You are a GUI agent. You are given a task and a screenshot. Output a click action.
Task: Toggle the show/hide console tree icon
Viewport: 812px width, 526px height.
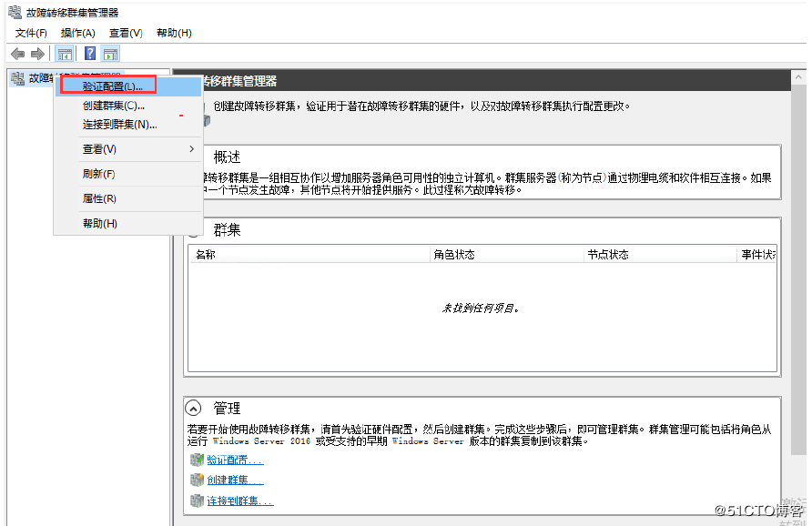tap(64, 53)
